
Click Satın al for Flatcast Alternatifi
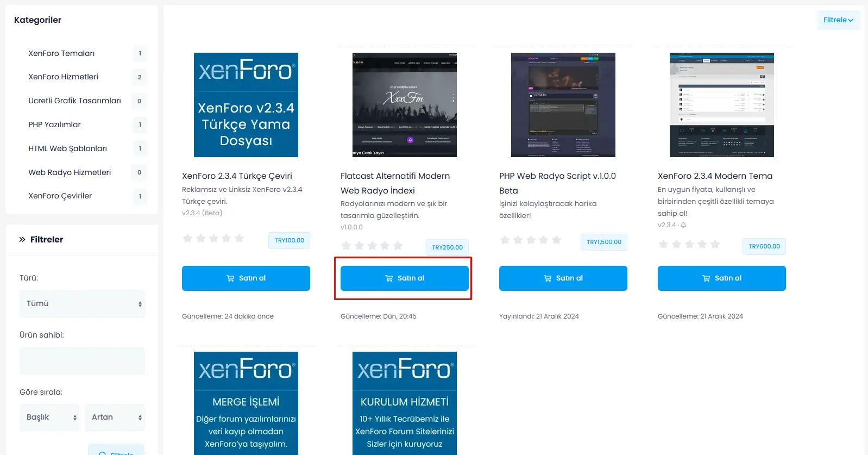pos(405,278)
